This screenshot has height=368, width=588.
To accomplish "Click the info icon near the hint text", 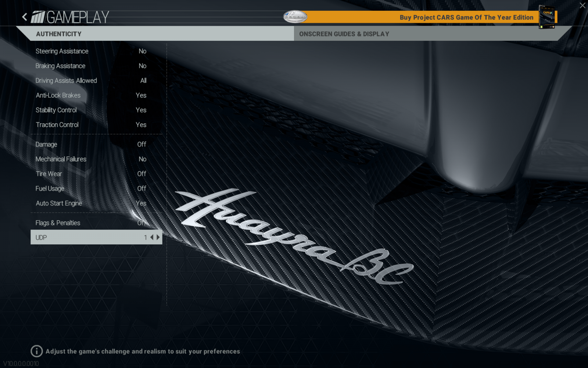I will [36, 351].
